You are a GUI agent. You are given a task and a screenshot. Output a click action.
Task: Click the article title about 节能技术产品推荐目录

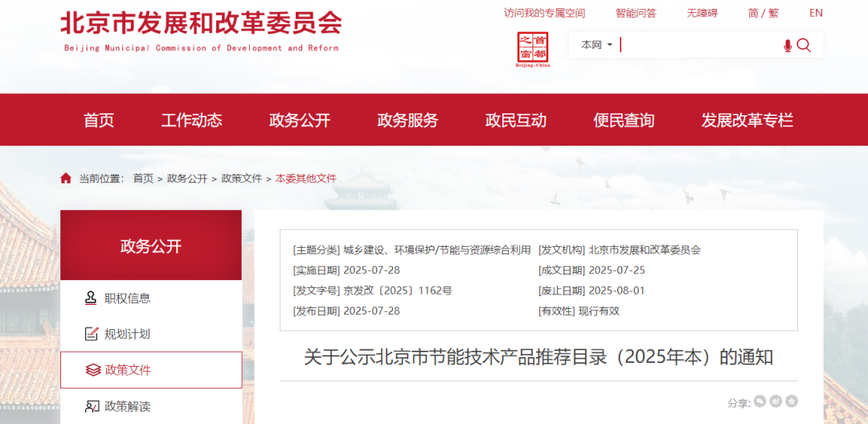click(538, 357)
